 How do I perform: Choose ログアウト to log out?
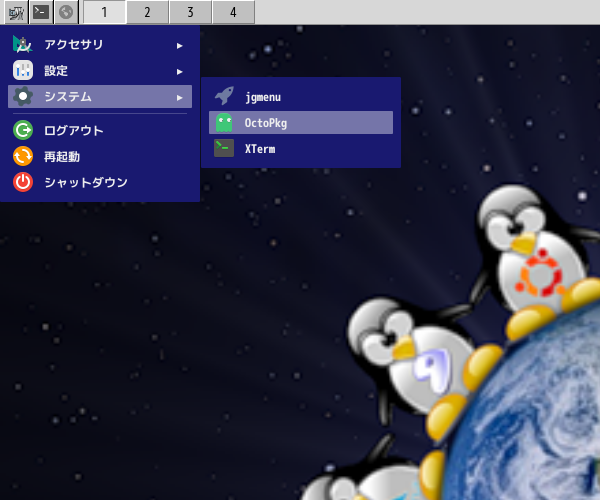coord(100,130)
